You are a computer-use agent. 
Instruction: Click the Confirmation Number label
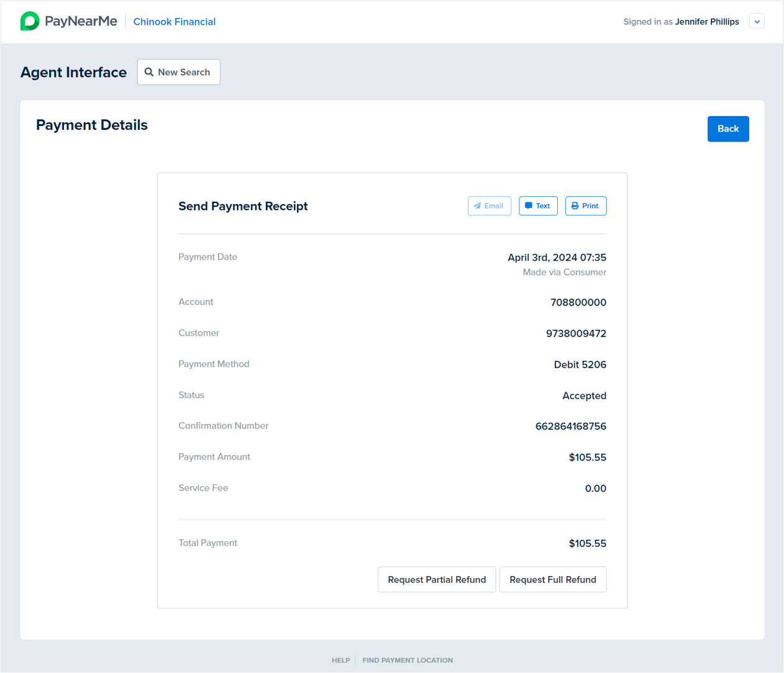pyautogui.click(x=224, y=426)
